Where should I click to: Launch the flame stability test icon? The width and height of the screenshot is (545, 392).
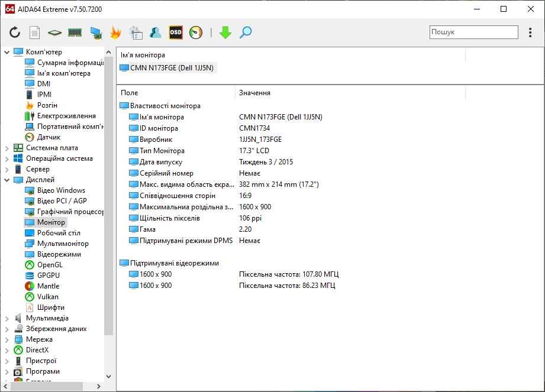point(115,33)
